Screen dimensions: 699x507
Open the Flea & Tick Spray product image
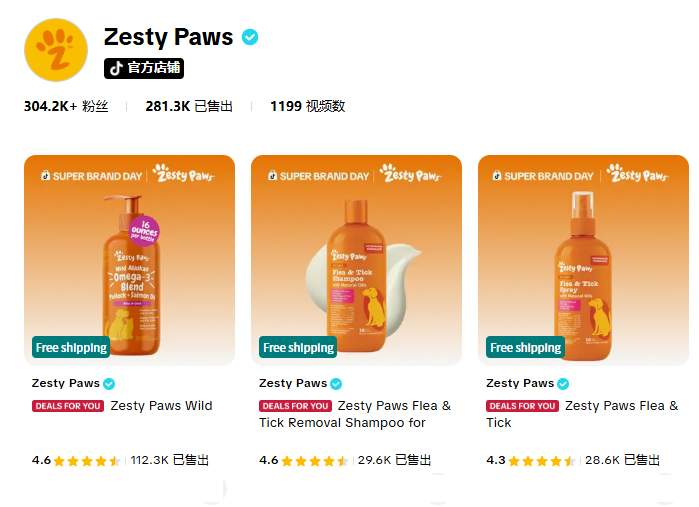click(x=583, y=260)
